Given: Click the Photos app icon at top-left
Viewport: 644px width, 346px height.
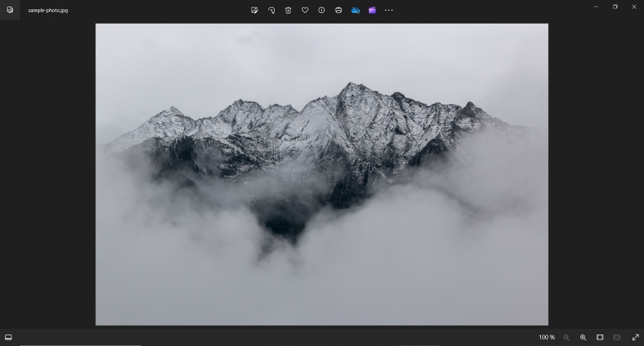Looking at the screenshot, I should (10, 10).
